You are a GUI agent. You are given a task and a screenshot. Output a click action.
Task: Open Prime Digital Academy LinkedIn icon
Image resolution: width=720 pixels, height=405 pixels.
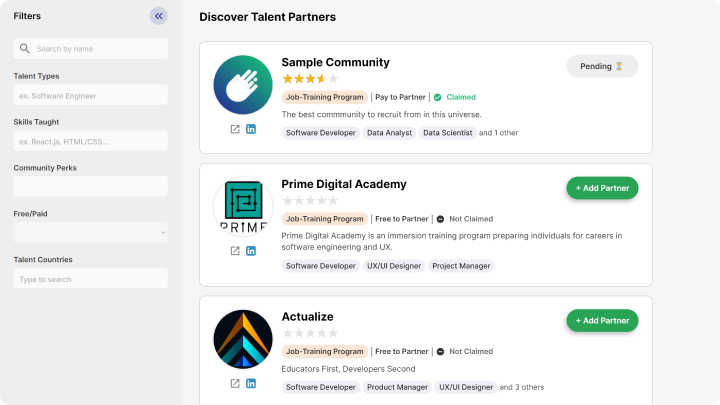coord(251,251)
